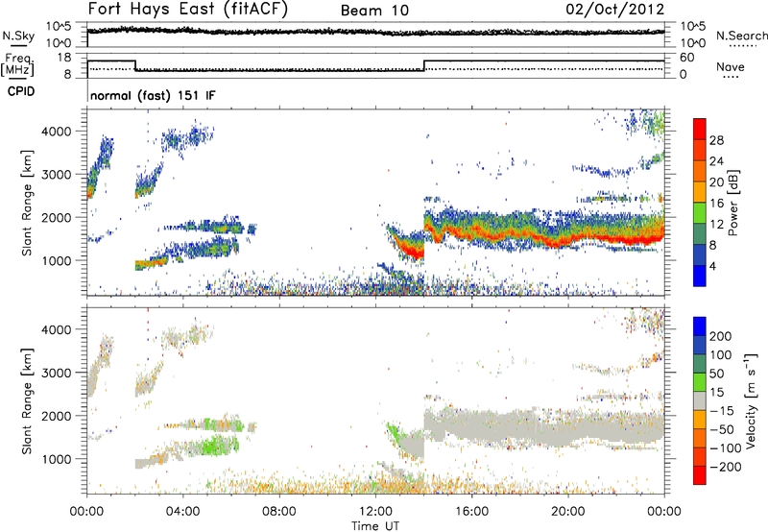768x532 pixels.
Task: Click the "Velocity [m s-1]" colorbar title
Action: pyautogui.click(x=751, y=401)
